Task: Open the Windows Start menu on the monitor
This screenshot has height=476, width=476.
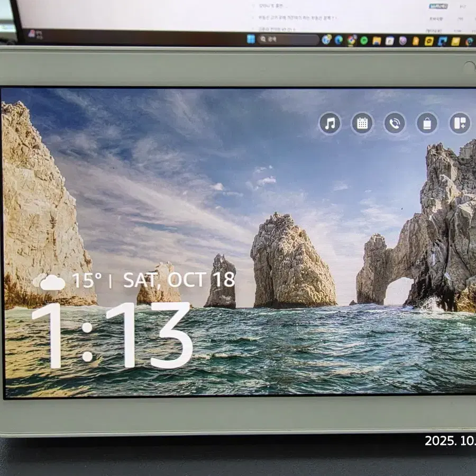Action: pos(251,39)
